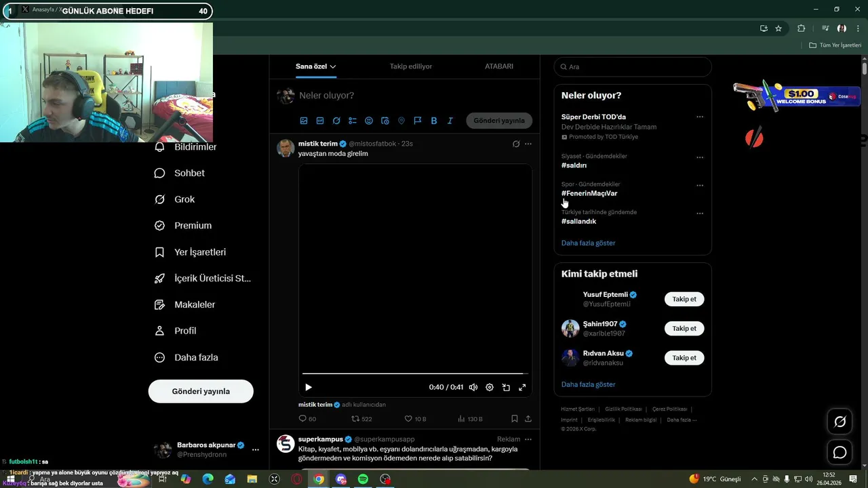Click the flag icon in the composer

418,121
